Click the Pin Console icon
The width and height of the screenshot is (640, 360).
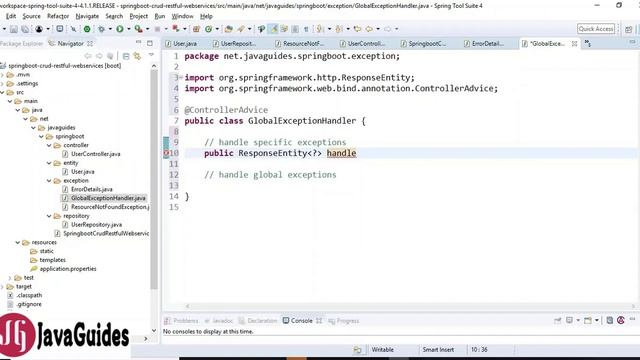pyautogui.click(x=557, y=320)
